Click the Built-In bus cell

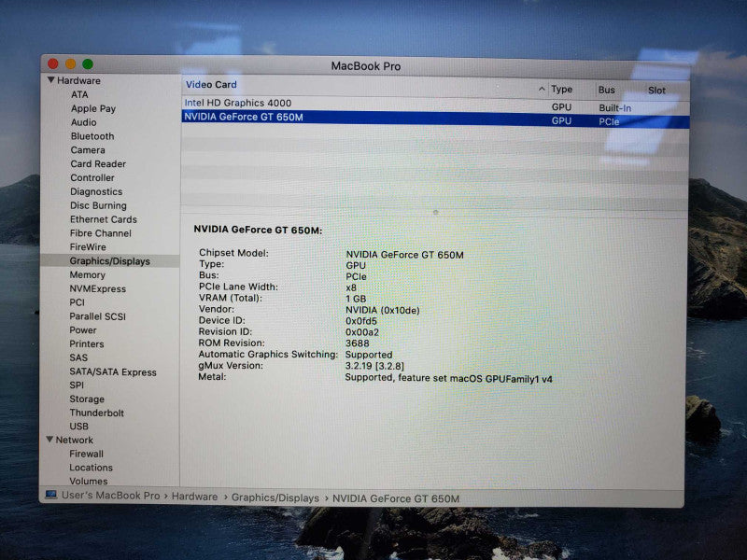615,108
